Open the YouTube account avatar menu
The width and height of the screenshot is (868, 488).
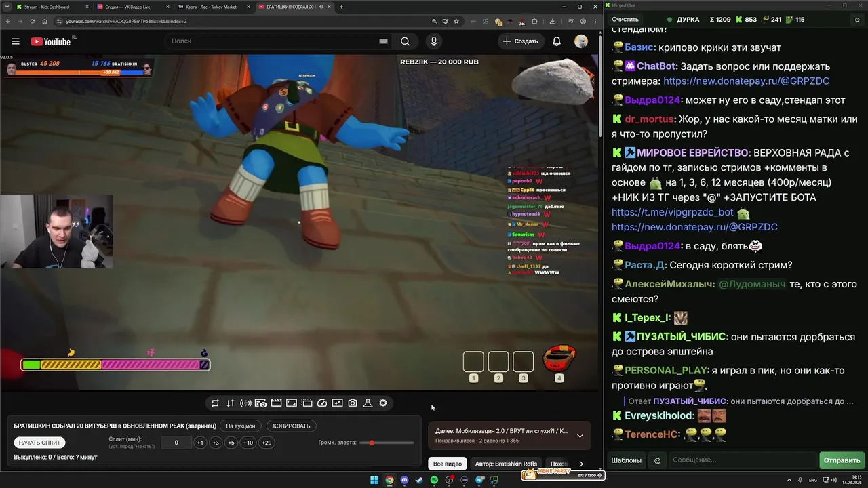point(581,41)
